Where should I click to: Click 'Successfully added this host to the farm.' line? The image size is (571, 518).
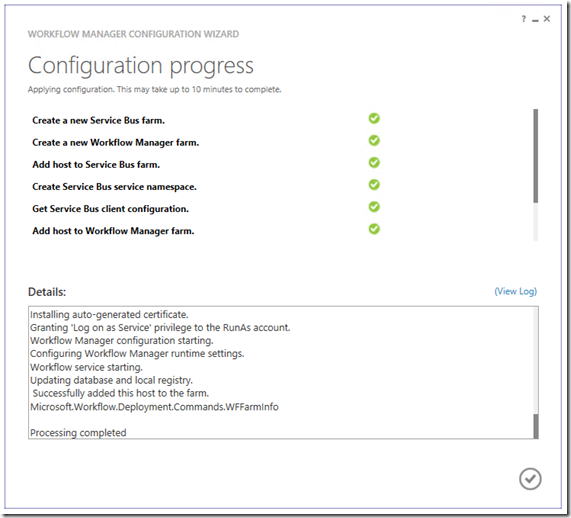pos(121,393)
